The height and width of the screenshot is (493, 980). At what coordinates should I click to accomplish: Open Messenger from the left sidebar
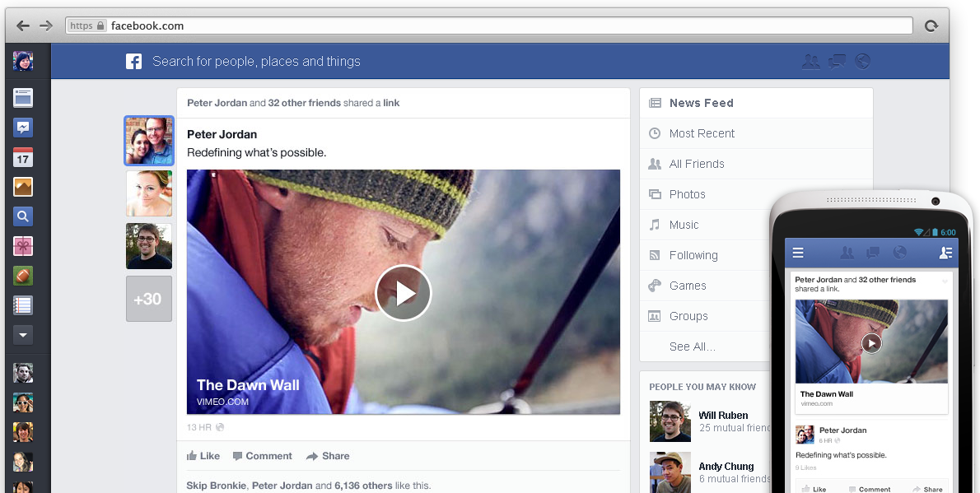[x=23, y=128]
